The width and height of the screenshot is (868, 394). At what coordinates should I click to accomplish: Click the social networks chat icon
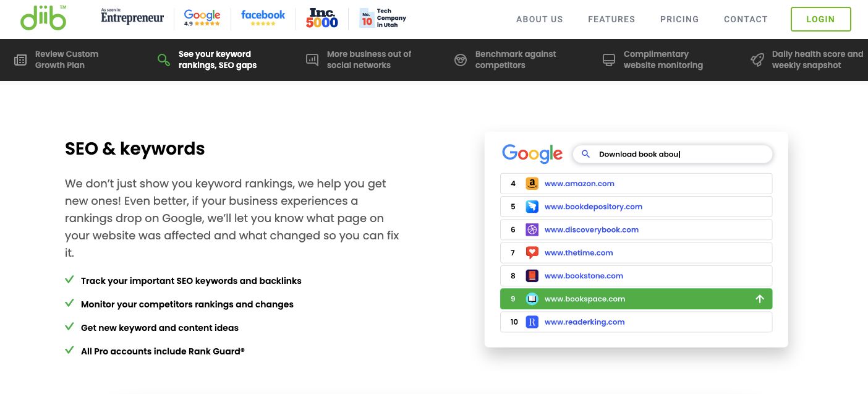(312, 60)
